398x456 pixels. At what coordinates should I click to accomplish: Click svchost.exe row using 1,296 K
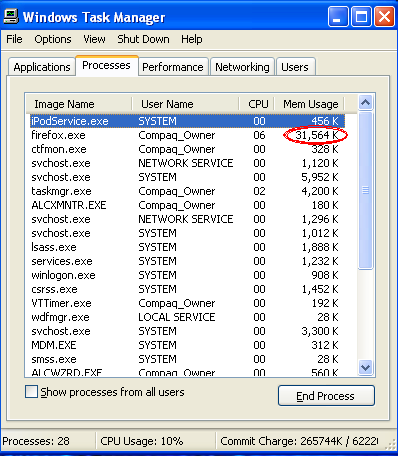click(x=187, y=219)
